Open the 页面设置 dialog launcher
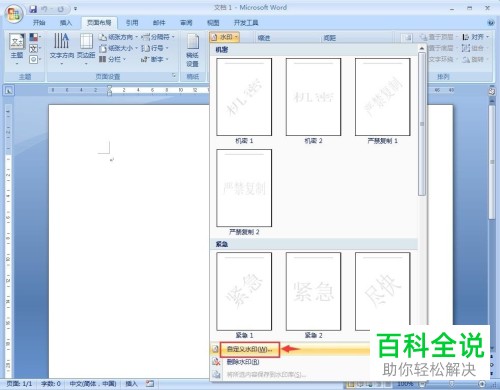Image resolution: width=500 pixels, height=390 pixels. coord(174,76)
